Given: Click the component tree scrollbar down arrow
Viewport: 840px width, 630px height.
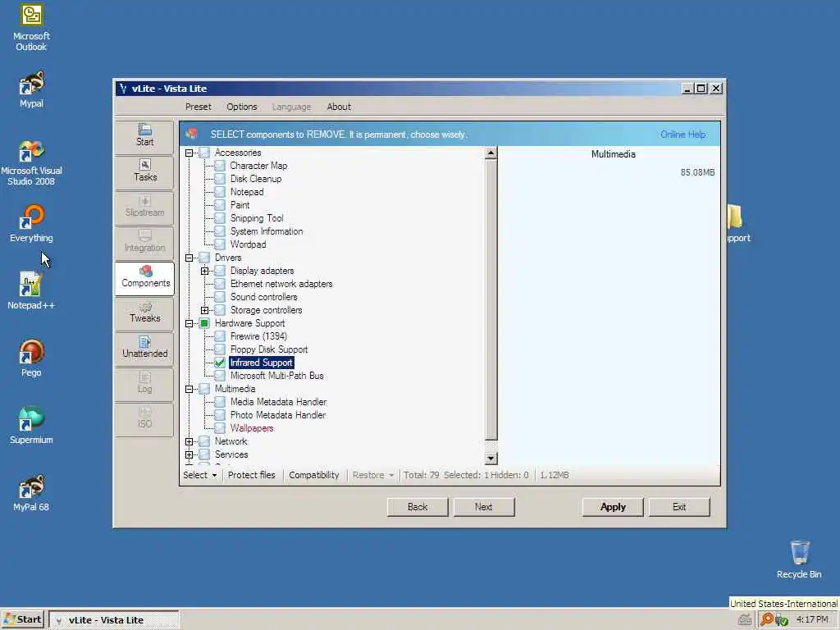Looking at the screenshot, I should [x=491, y=459].
